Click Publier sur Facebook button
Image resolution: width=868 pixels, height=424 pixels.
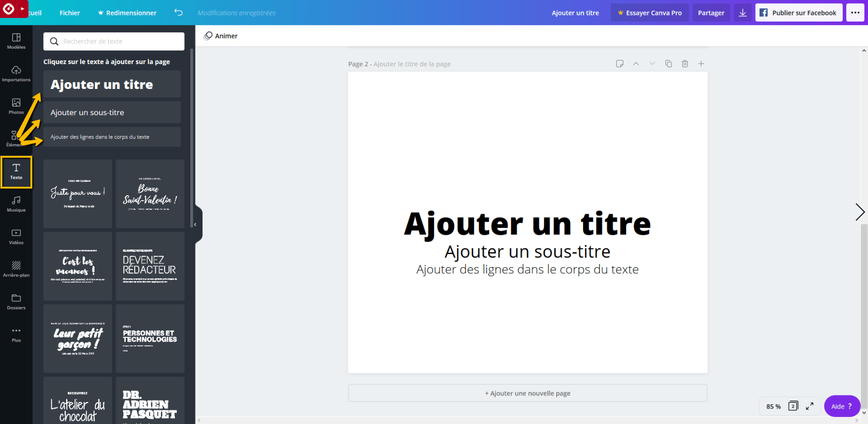(799, 13)
